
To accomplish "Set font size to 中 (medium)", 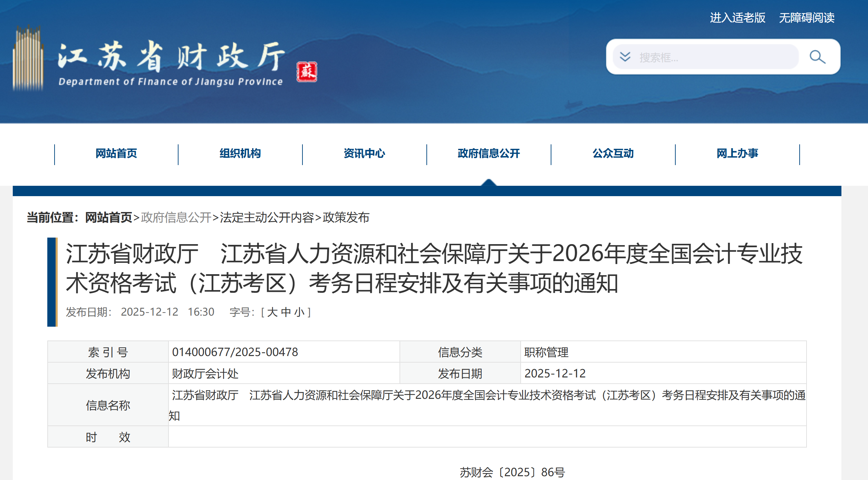I will 286,312.
